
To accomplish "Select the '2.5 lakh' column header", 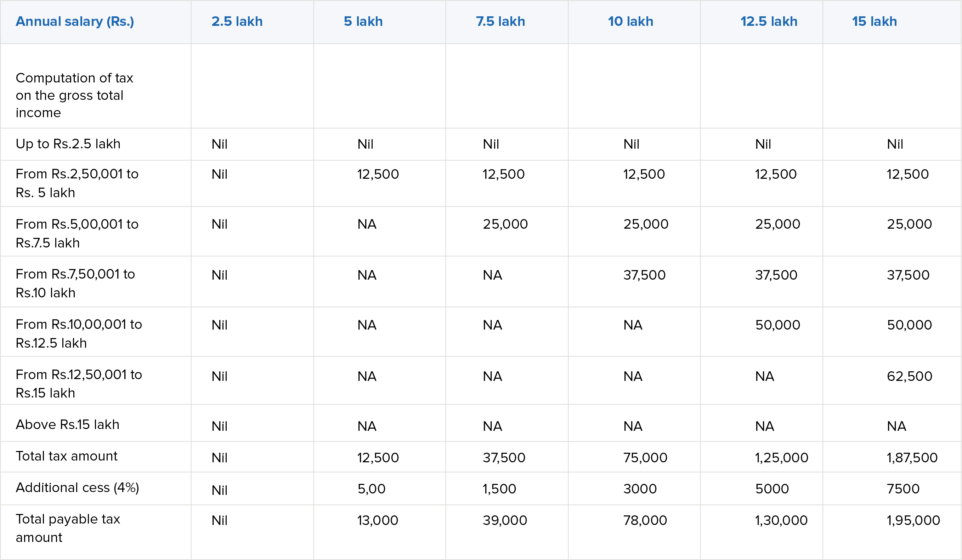I will pyautogui.click(x=237, y=21).
